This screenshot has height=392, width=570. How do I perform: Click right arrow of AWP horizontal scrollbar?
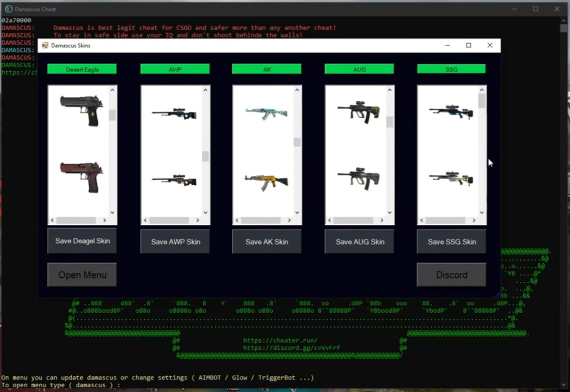[198, 220]
